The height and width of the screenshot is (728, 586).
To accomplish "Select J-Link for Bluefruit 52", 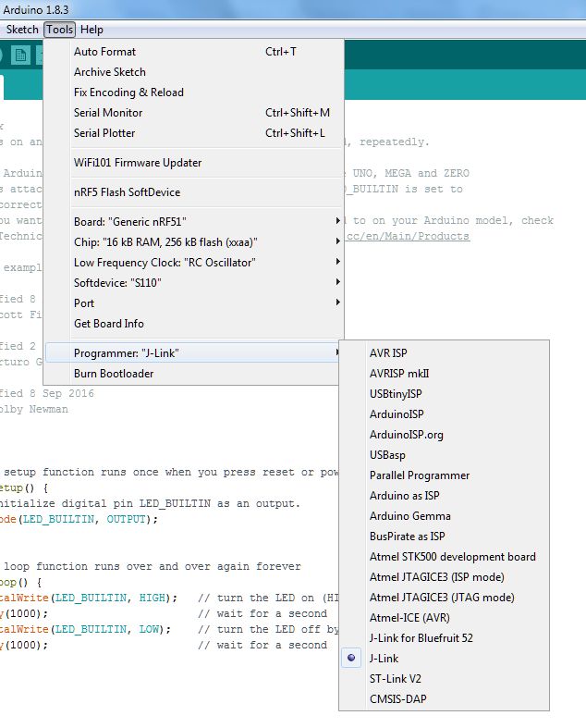I will (445, 638).
